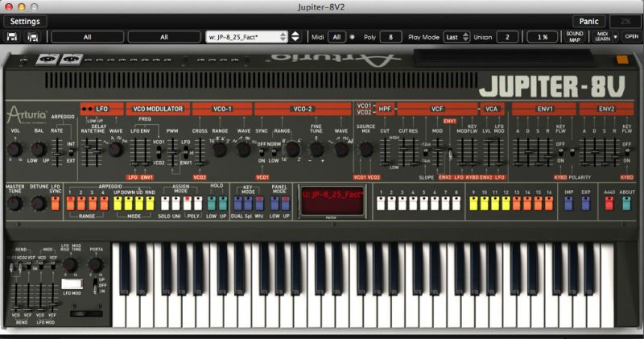
Task: Click the MASTER TUNE knob
Action: 14,204
